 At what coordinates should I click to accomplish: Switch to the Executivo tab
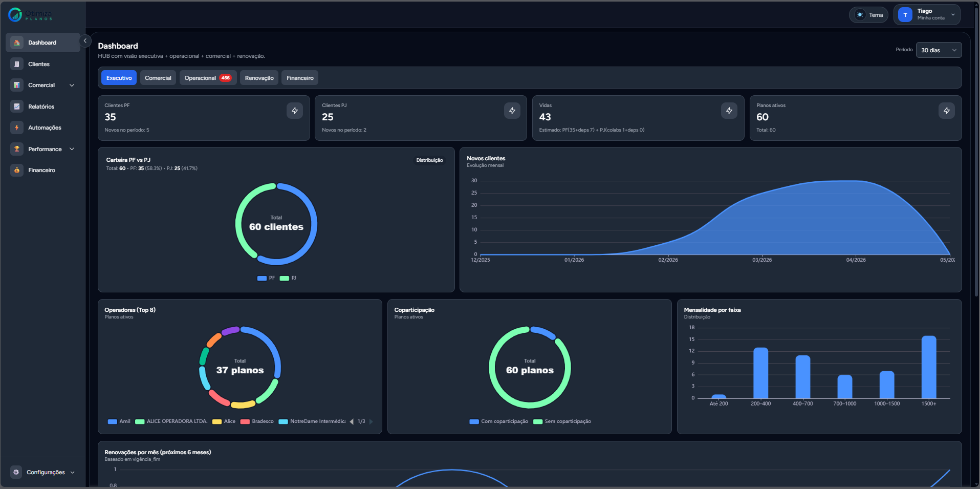(119, 78)
